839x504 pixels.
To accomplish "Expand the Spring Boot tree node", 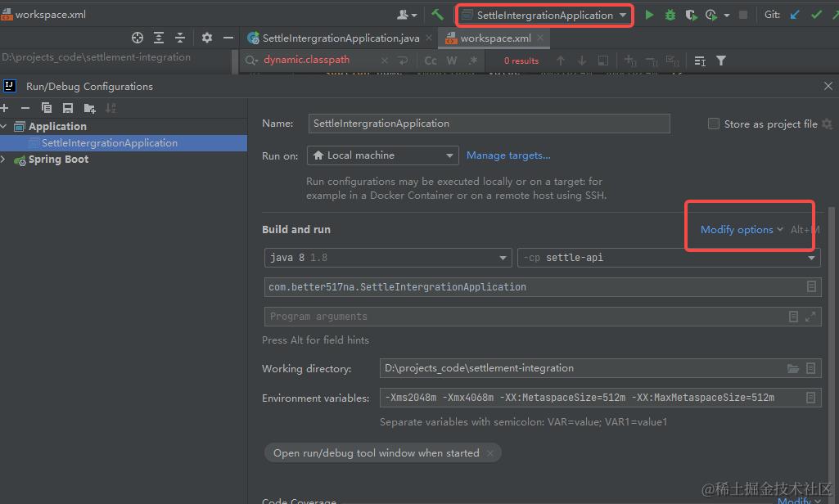I will pyautogui.click(x=4, y=159).
